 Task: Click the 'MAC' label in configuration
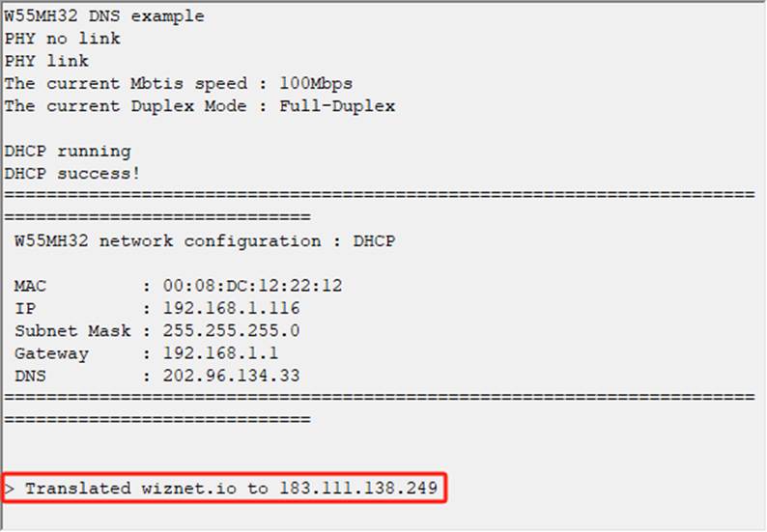tap(30, 286)
